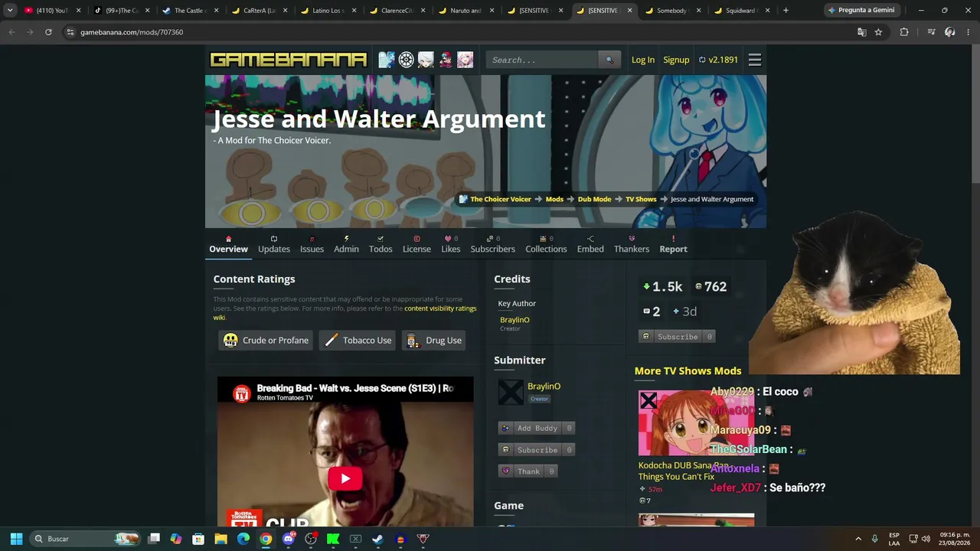The image size is (980, 551).
Task: Open Microsoft Edge from the taskbar
Action: (x=243, y=539)
